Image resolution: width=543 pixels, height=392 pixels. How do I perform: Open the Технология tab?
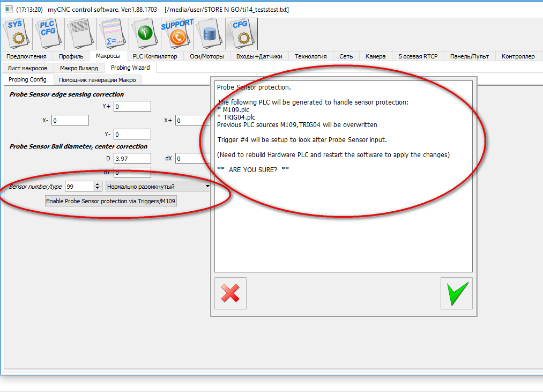click(311, 56)
